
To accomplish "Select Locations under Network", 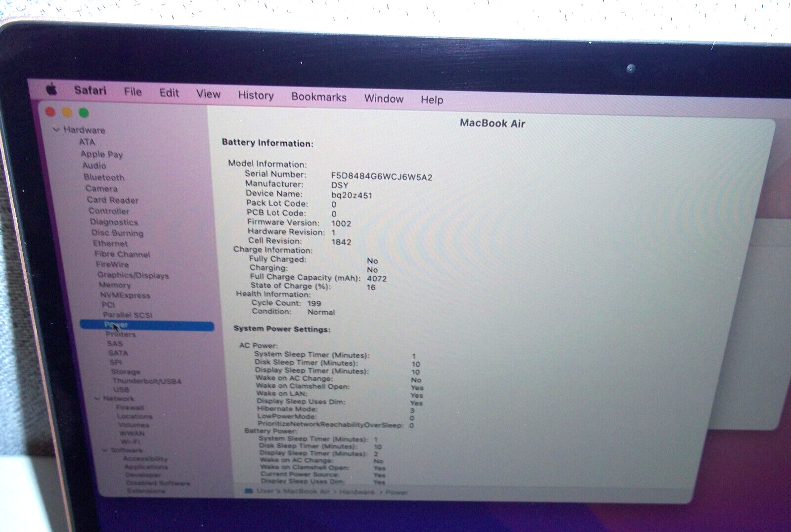I will pos(134,416).
